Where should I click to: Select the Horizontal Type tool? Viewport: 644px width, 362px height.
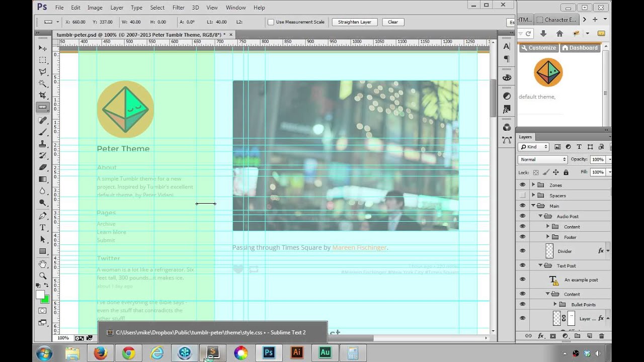click(x=43, y=228)
